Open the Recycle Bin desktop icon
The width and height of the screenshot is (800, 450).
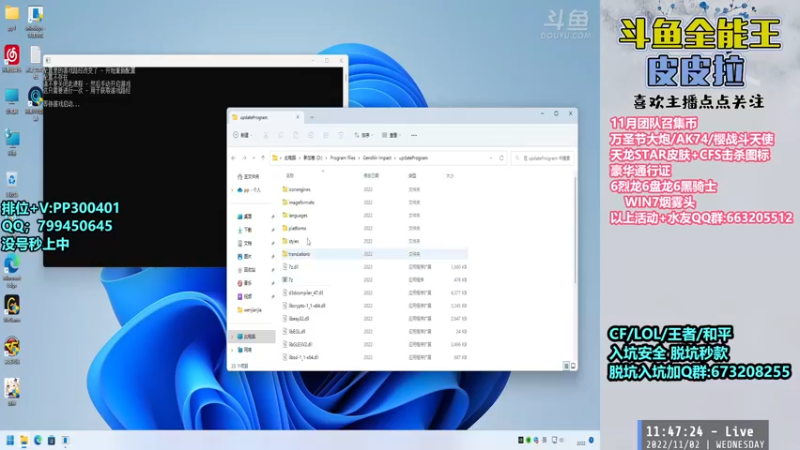[x=12, y=184]
